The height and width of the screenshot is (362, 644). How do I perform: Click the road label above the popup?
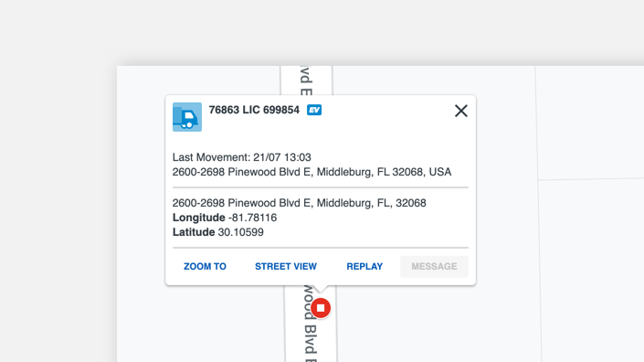click(306, 80)
